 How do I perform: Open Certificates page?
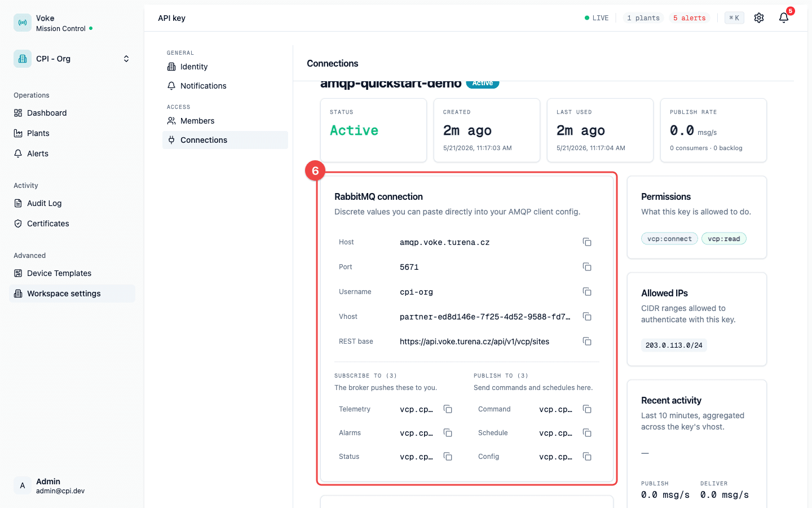tap(72, 224)
